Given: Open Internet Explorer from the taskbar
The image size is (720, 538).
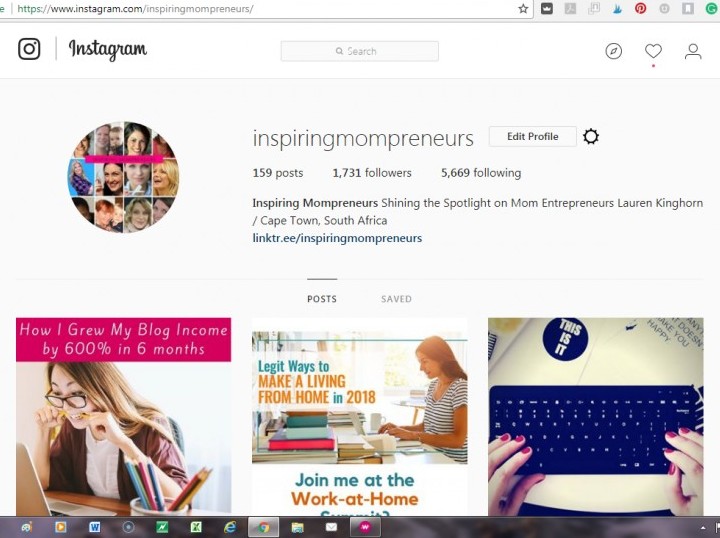Looking at the screenshot, I should point(230,527).
